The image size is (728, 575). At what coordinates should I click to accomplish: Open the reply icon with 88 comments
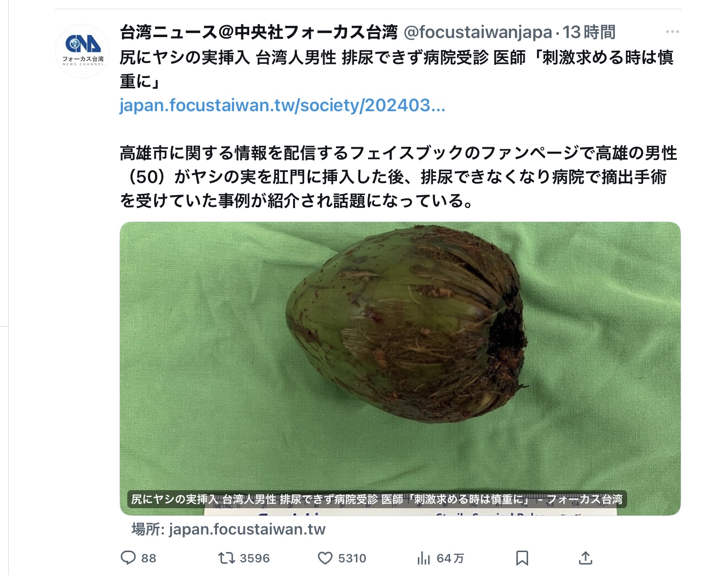click(128, 558)
